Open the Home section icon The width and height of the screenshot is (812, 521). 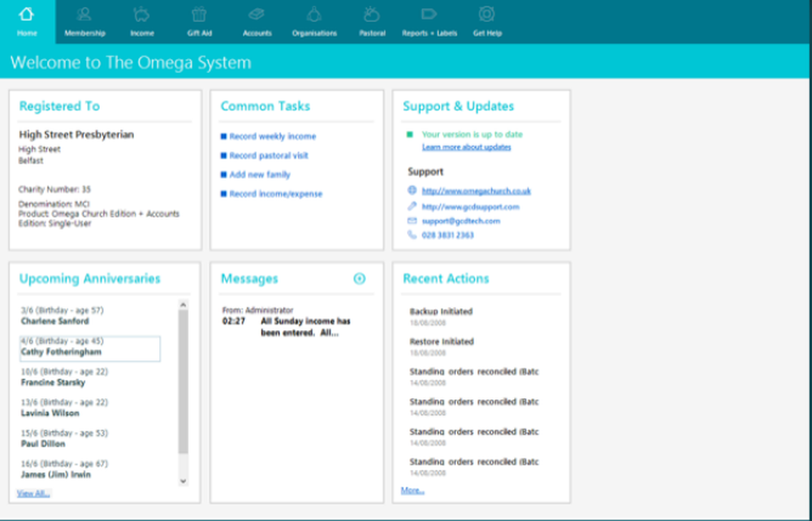point(27,15)
